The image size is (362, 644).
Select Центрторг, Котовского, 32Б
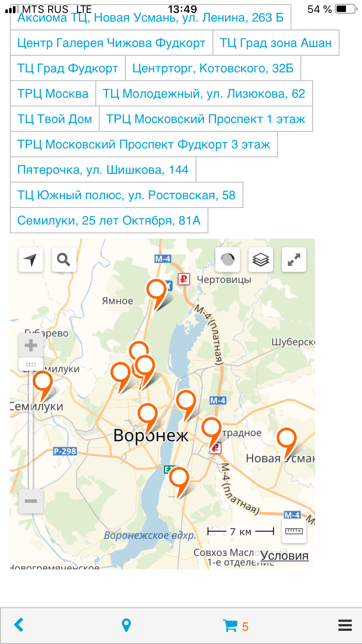coord(213,68)
